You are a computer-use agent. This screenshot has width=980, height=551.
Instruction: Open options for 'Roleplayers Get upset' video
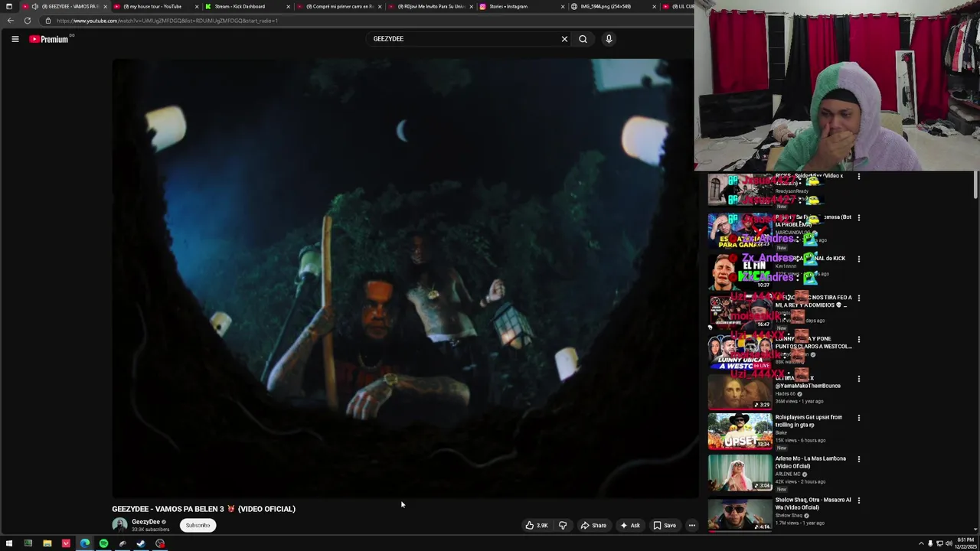pos(858,419)
